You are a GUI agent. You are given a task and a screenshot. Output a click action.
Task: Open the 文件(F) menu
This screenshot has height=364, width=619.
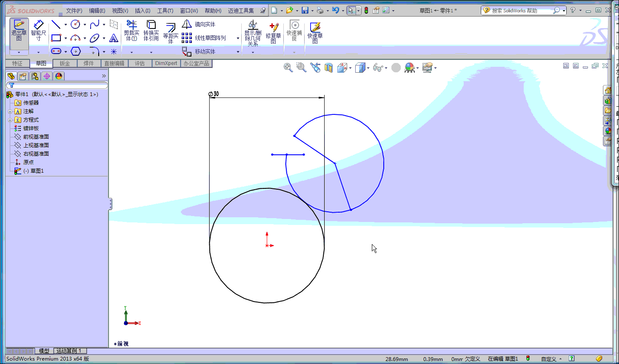click(74, 11)
